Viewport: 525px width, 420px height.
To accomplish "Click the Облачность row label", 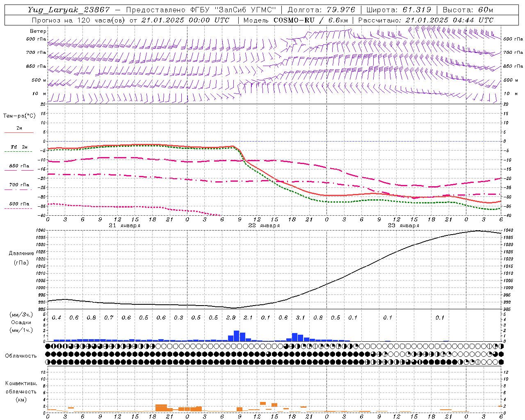I will [21, 356].
